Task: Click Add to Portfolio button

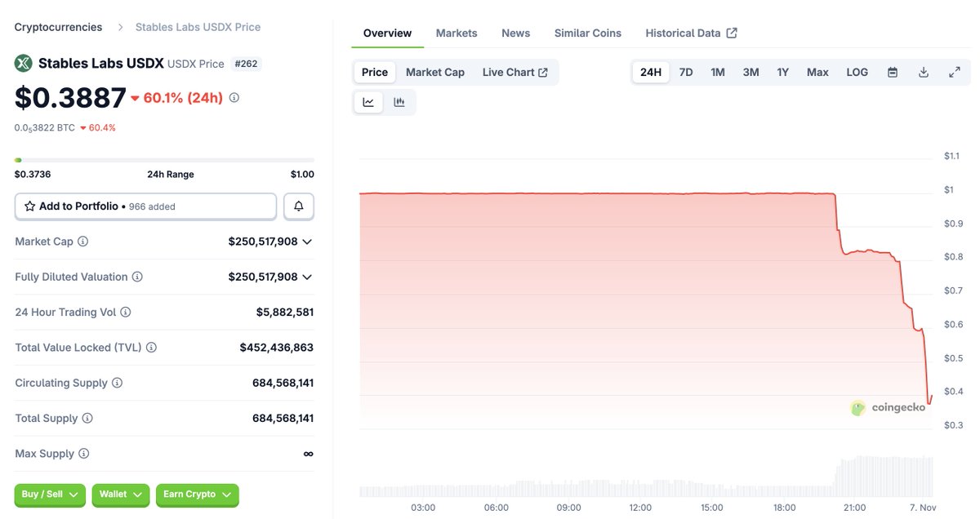Action: click(x=145, y=206)
